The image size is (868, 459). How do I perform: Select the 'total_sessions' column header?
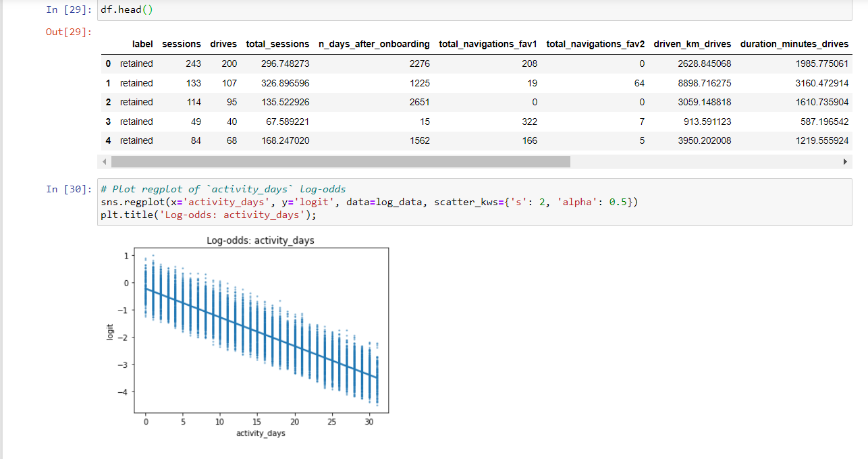tap(277, 44)
